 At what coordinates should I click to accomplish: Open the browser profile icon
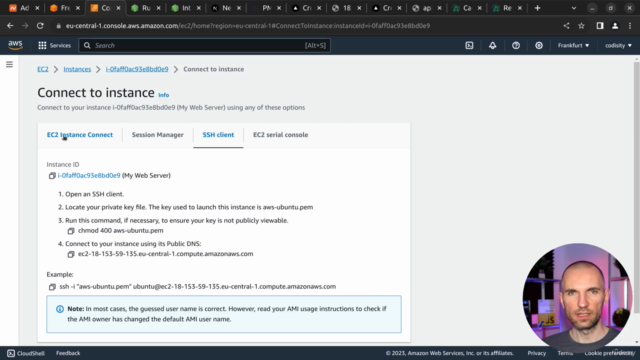coord(615,26)
